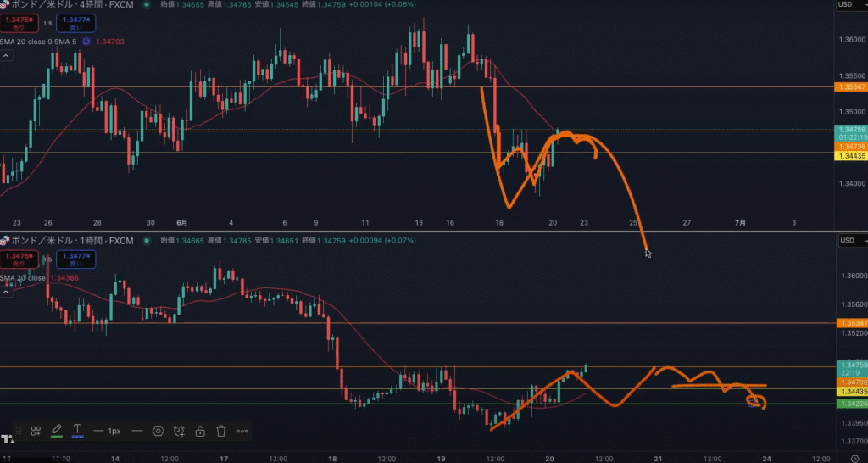This screenshot has width=868, height=463.
Task: Open drawing settings hexagon icon
Action: pyautogui.click(x=159, y=431)
